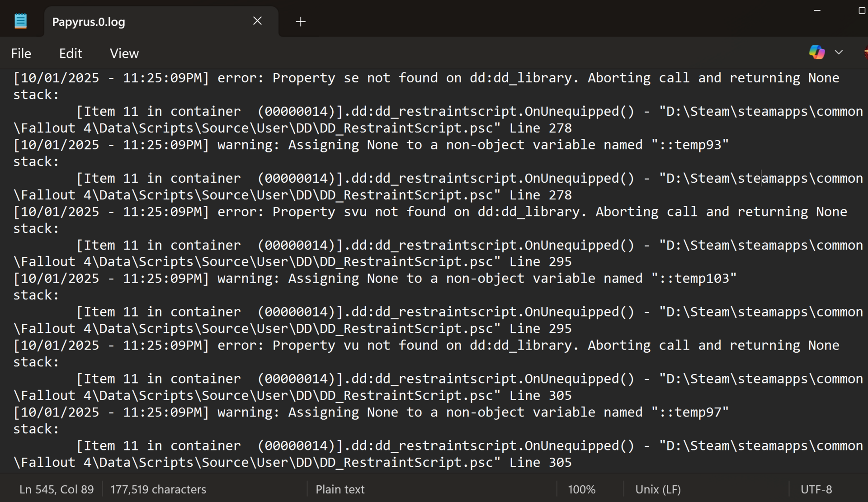Close the Papyrus.0.log tab
The image size is (868, 502).
click(257, 21)
